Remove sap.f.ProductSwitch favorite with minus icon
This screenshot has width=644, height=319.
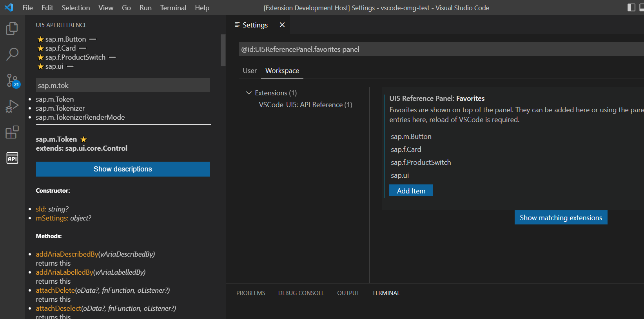click(112, 57)
